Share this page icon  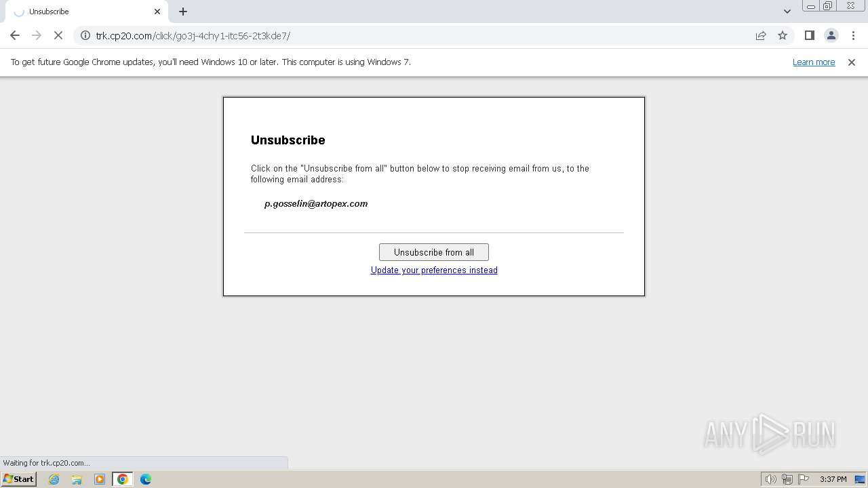[761, 35]
